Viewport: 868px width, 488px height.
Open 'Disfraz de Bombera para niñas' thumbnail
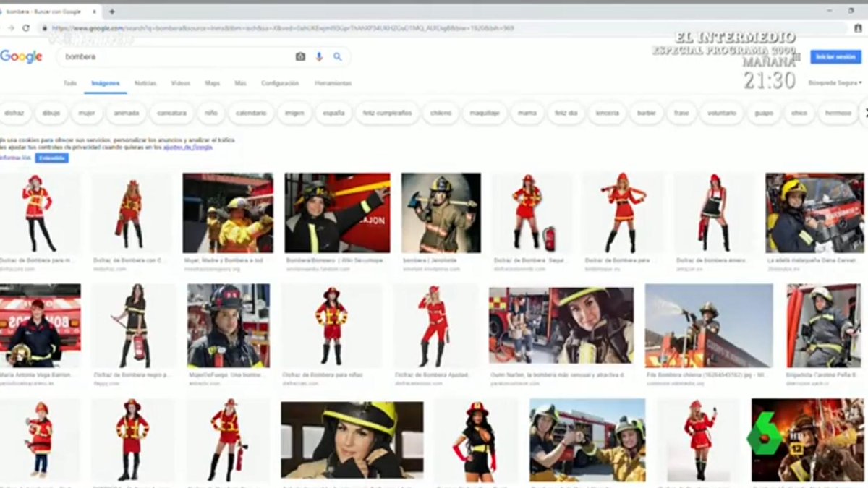(x=331, y=325)
